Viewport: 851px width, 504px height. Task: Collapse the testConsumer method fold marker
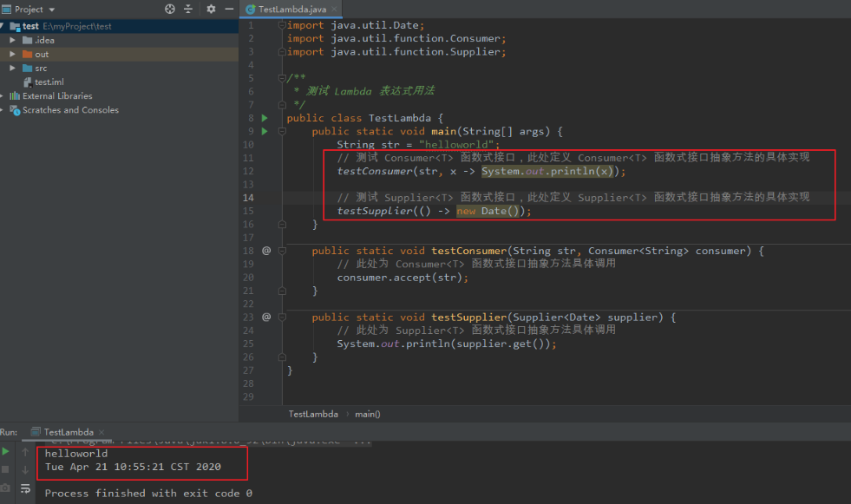(282, 251)
